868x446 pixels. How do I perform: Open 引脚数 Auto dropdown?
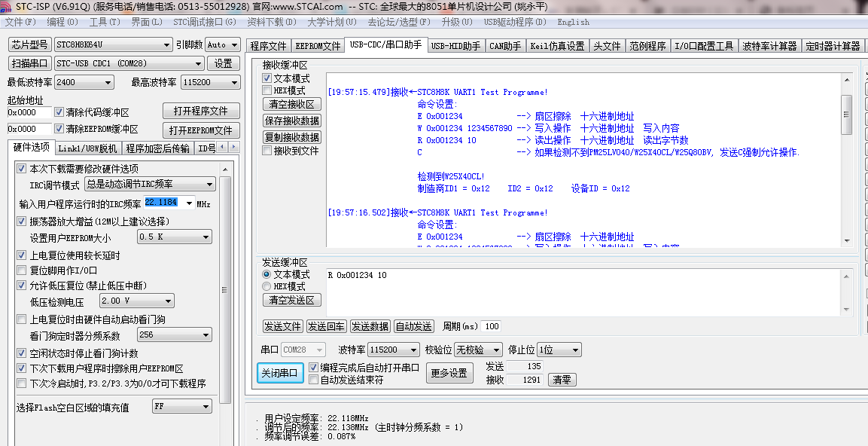point(223,45)
